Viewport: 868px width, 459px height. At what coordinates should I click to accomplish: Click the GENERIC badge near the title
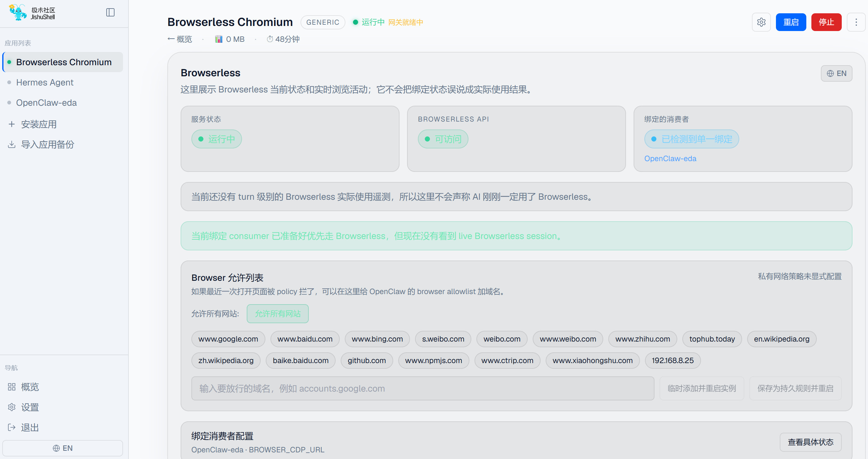(x=322, y=22)
